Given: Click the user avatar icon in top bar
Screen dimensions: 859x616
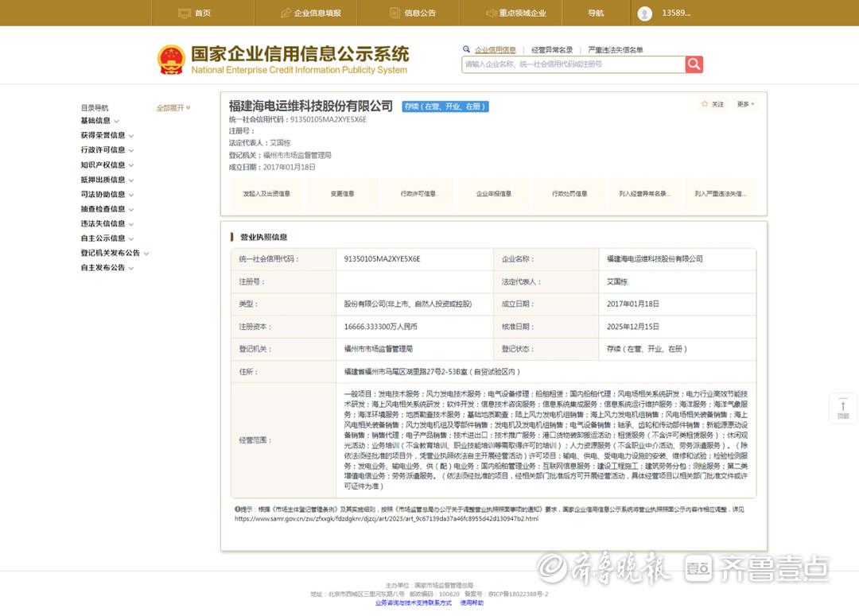Looking at the screenshot, I should tap(645, 14).
